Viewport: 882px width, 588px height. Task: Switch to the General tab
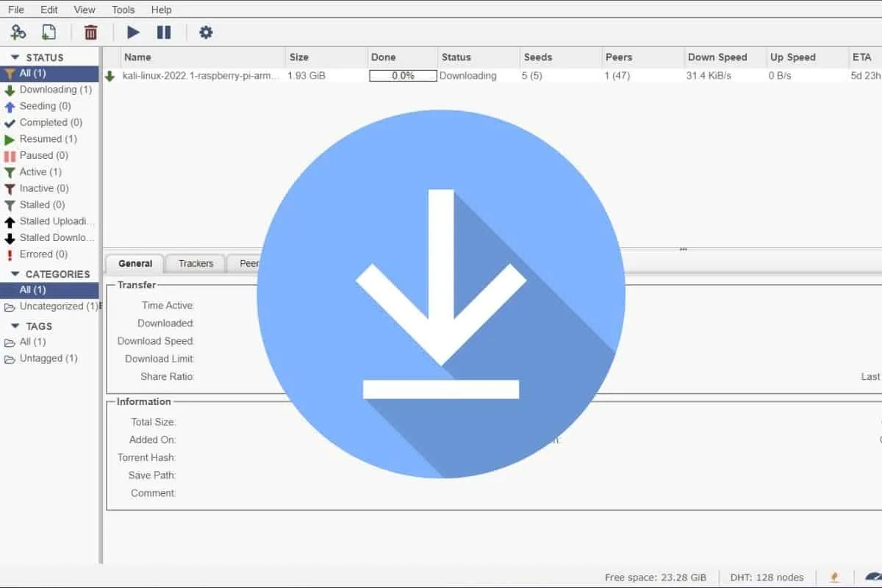click(135, 263)
